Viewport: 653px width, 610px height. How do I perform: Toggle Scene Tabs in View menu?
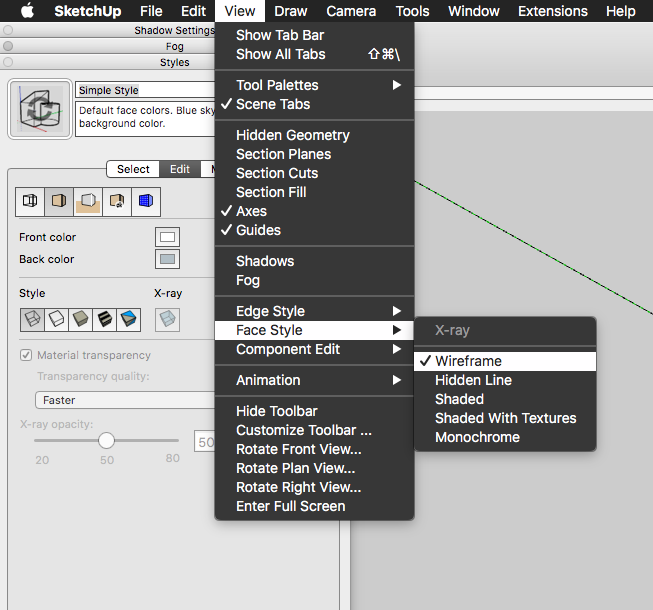coord(314,104)
